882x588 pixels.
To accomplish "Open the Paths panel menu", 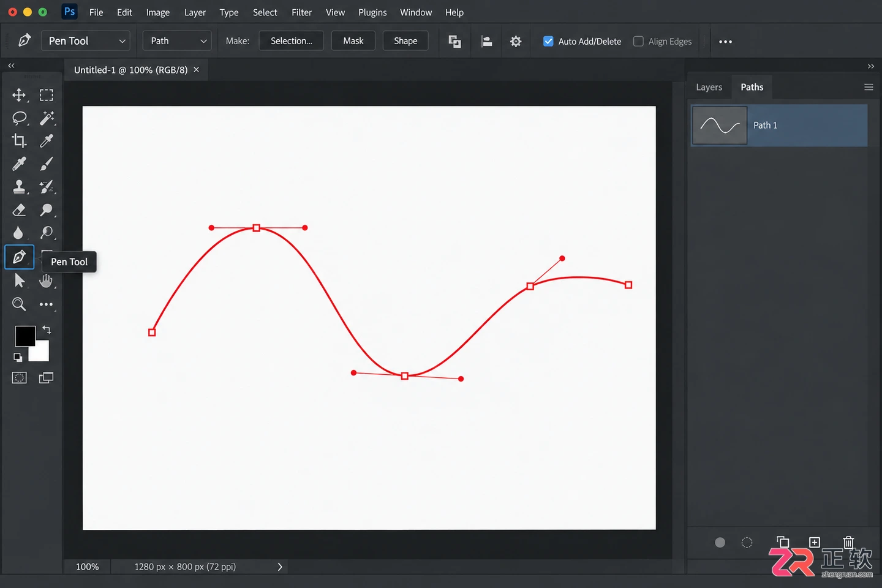I will [x=869, y=87].
